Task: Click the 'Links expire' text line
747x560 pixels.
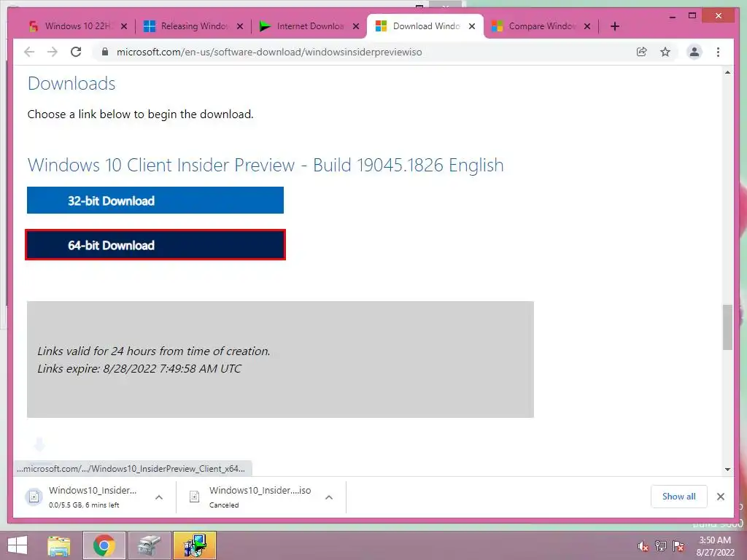Action: pyautogui.click(x=139, y=368)
